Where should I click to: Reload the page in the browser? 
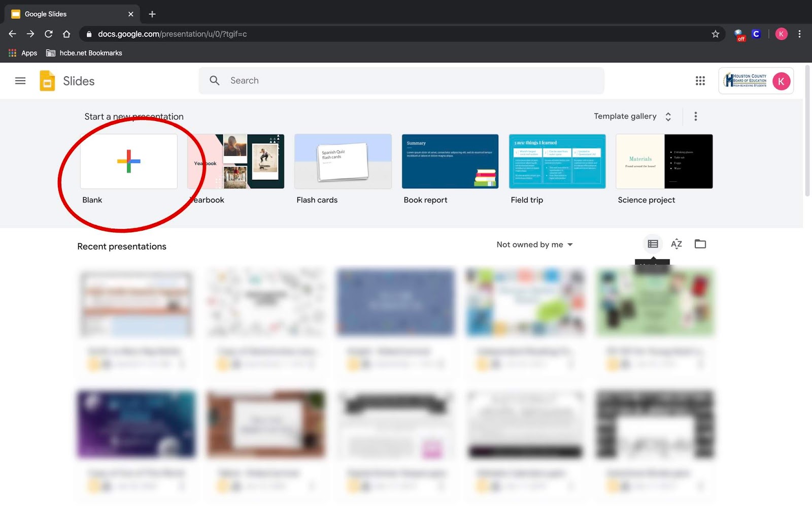[48, 34]
